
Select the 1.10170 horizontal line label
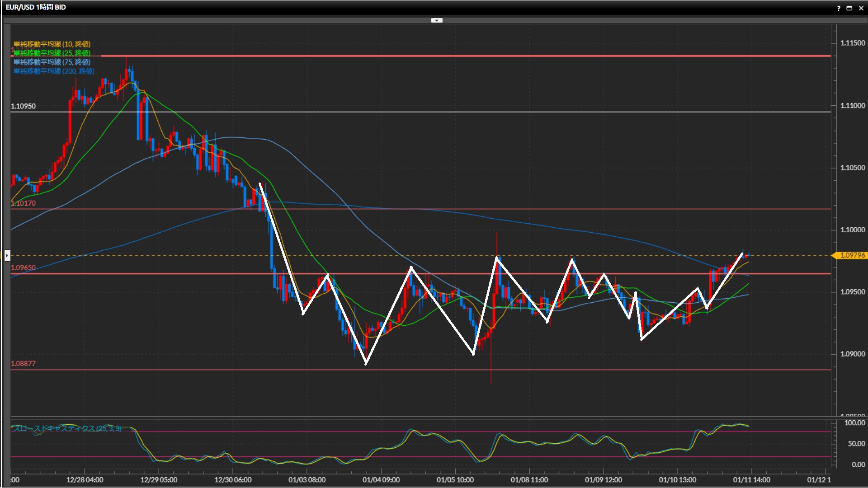[23, 203]
